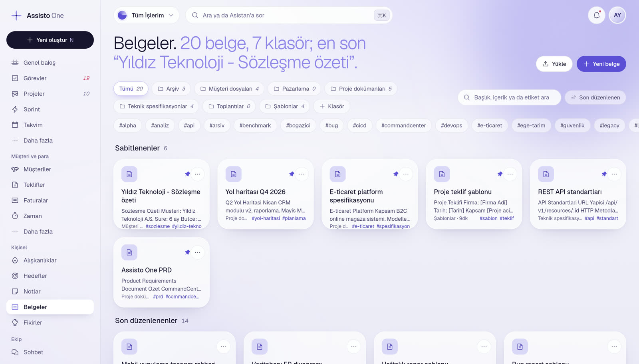Focus the Ara ya da Asistan'a sor search
639x364 pixels.
tap(289, 15)
